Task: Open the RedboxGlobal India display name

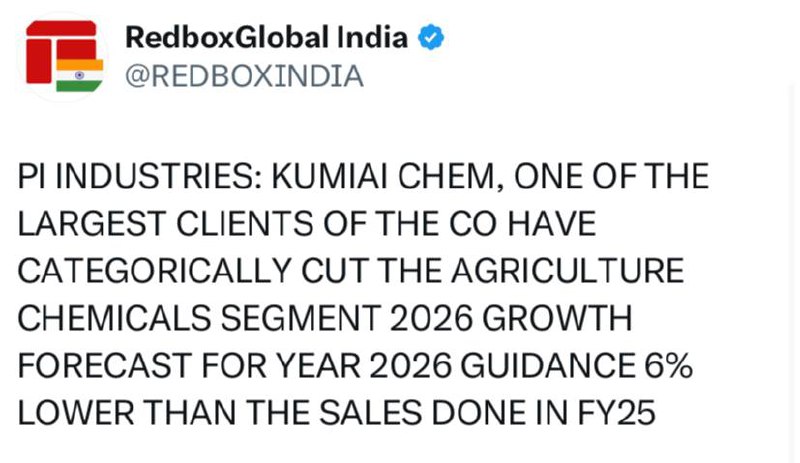Action: 266,38
